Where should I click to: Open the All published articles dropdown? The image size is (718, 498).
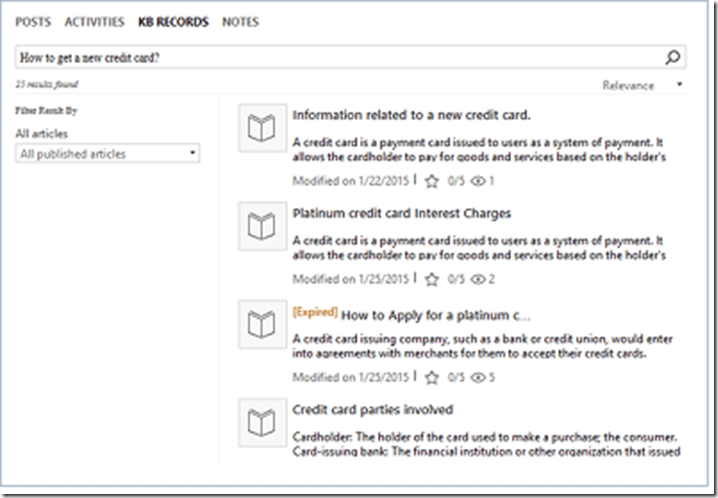108,154
